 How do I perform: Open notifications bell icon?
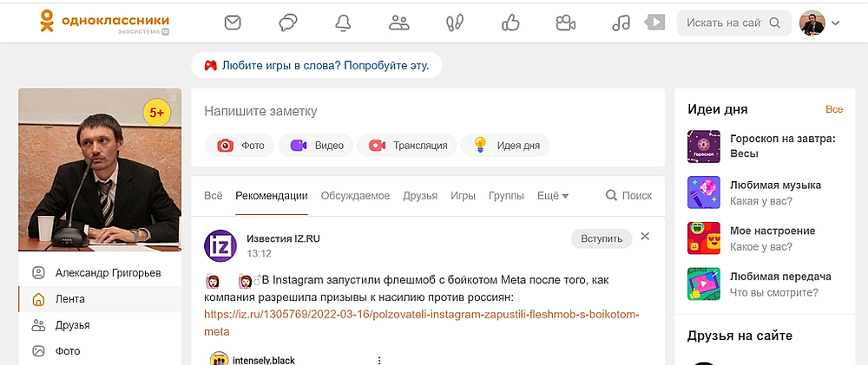click(343, 23)
